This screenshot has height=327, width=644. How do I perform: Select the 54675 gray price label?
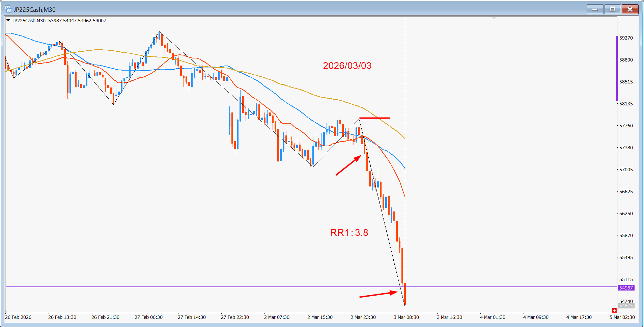(626, 306)
